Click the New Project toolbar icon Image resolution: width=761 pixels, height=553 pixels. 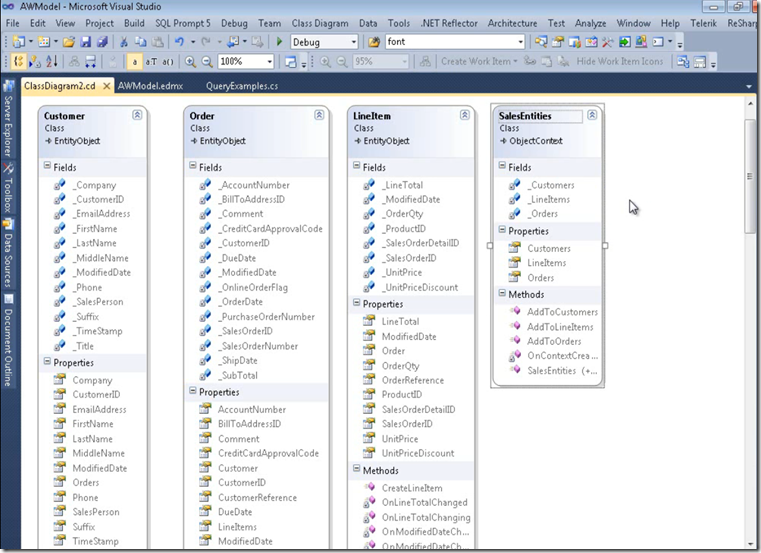(x=18, y=42)
